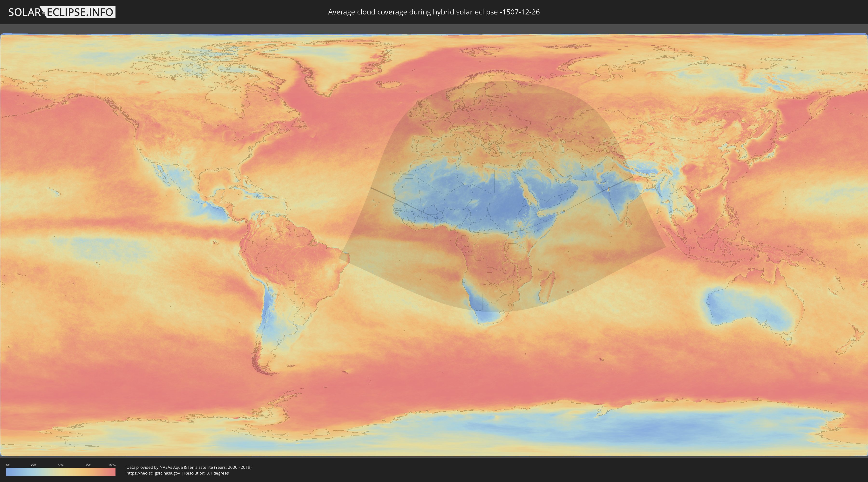This screenshot has height=482, width=868.
Task: Click the https://neo.sci.gsfc.nasa.gov URL text
Action: click(153, 473)
